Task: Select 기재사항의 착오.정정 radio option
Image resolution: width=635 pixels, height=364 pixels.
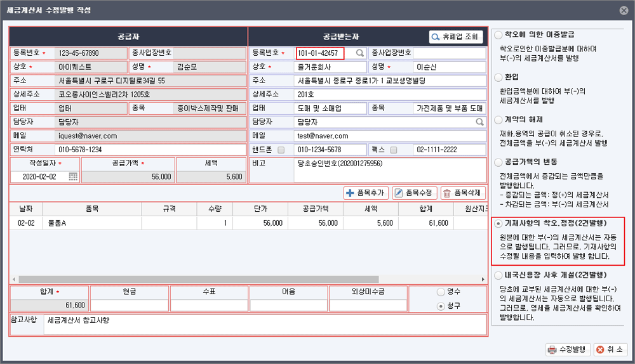Action: point(498,223)
